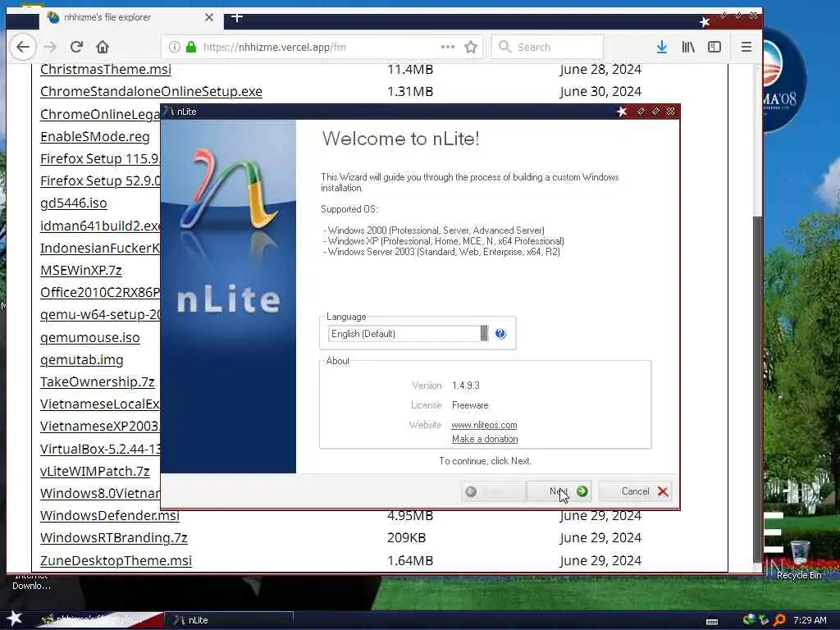The image size is (840, 630).
Task: Open qemumouse.iso file link
Action: pos(89,337)
